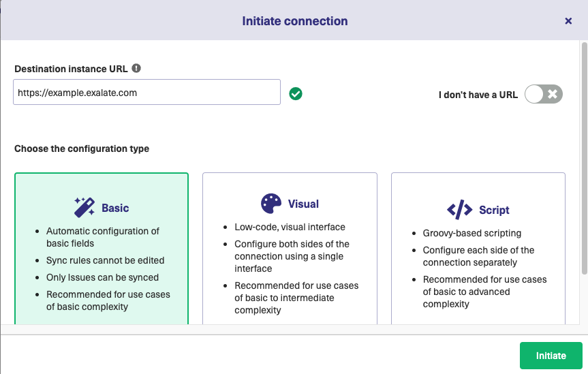Click the "I don't have a URL" label
Image resolution: width=588 pixels, height=374 pixels.
point(478,95)
